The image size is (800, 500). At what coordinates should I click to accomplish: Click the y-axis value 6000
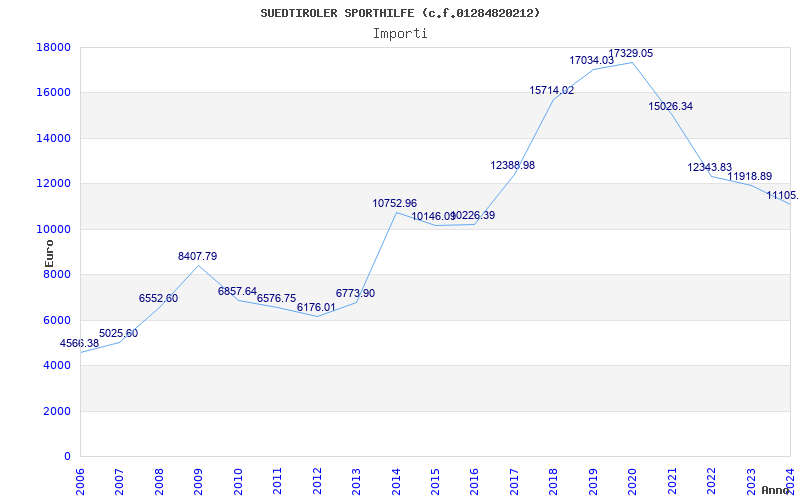pyautogui.click(x=57, y=320)
